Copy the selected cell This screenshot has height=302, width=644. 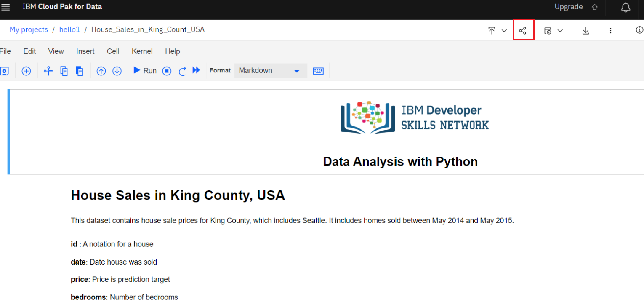(64, 70)
